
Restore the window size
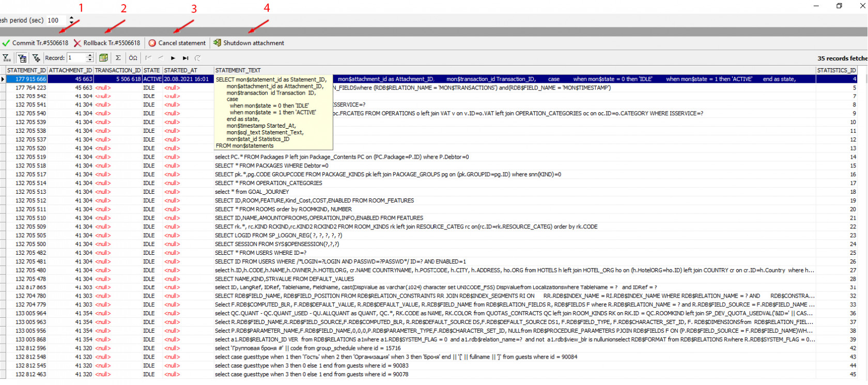[x=839, y=6]
